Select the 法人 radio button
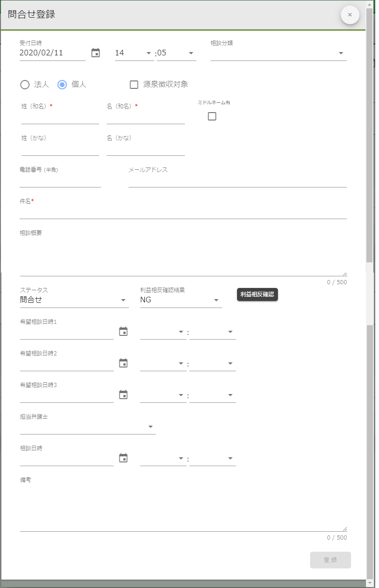Image resolution: width=379 pixels, height=588 pixels. coord(25,85)
